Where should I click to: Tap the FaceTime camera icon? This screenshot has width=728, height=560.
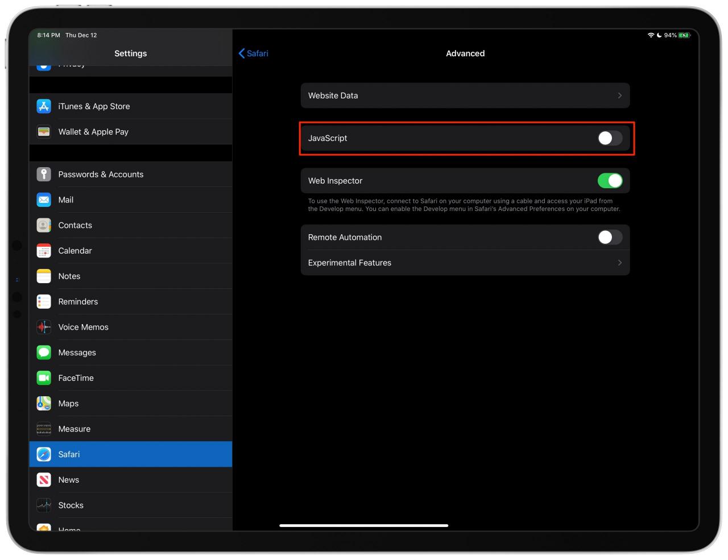point(44,378)
